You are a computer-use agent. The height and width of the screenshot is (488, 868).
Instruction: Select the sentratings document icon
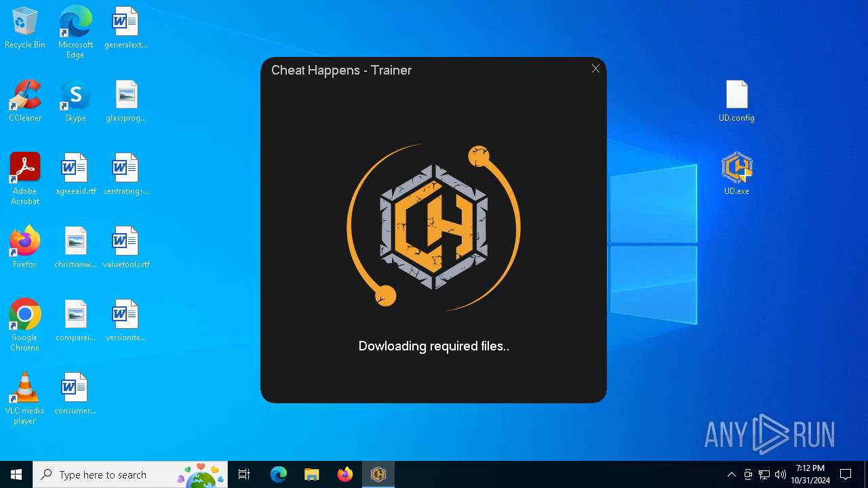pyautogui.click(x=125, y=175)
